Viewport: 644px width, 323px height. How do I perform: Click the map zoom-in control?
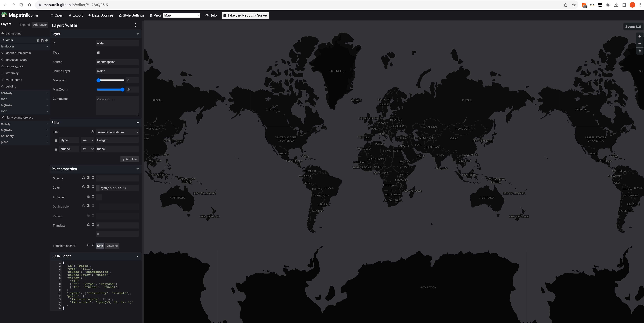640,36
